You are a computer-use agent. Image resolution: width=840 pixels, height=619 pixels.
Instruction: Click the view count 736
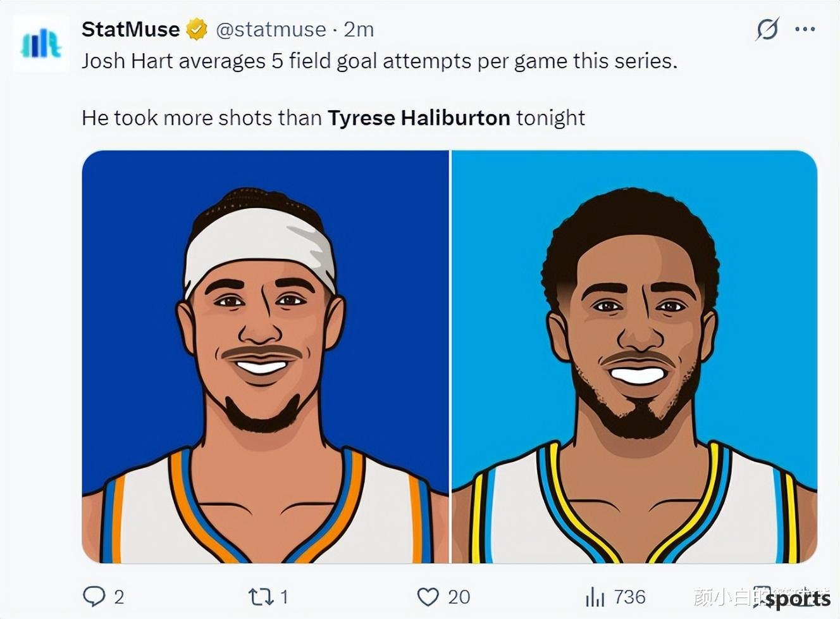tap(629, 596)
